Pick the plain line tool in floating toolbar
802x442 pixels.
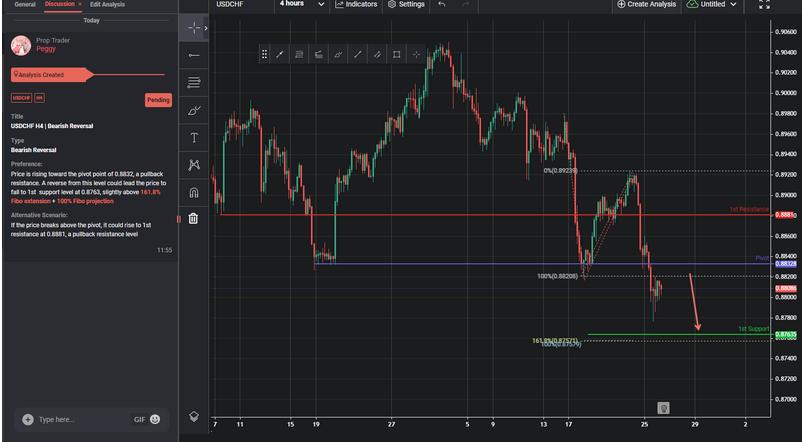(358, 54)
